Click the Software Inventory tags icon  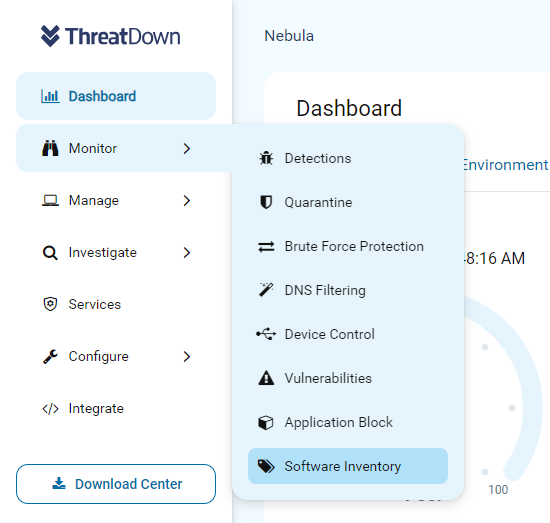click(266, 466)
